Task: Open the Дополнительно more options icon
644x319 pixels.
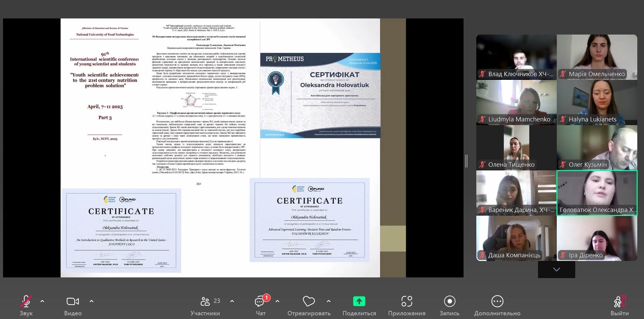Action: tap(497, 302)
